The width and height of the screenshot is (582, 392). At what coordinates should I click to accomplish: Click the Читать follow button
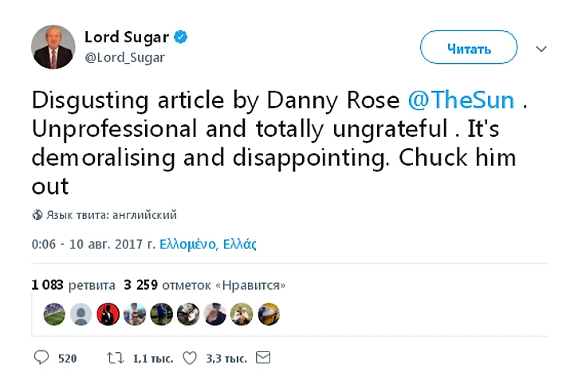pos(468,49)
